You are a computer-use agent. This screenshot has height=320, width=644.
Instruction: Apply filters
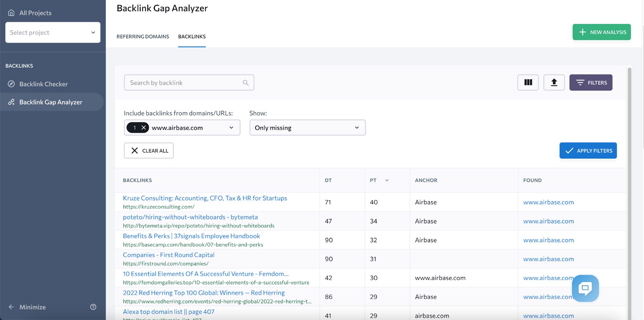click(x=588, y=151)
